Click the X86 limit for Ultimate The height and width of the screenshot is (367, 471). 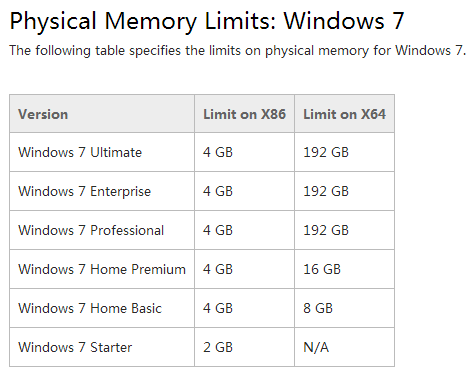coord(218,152)
